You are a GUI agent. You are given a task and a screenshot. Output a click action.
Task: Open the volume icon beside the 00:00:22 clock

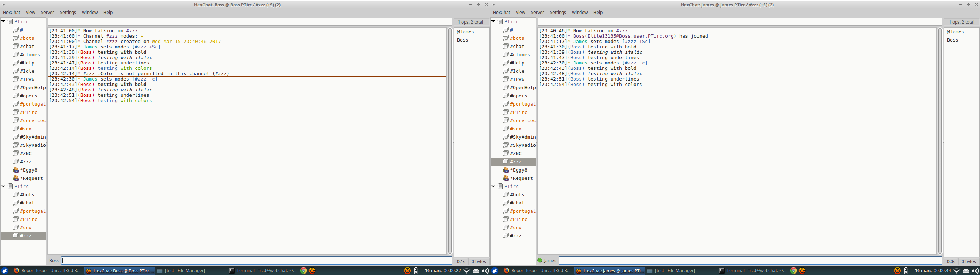485,270
